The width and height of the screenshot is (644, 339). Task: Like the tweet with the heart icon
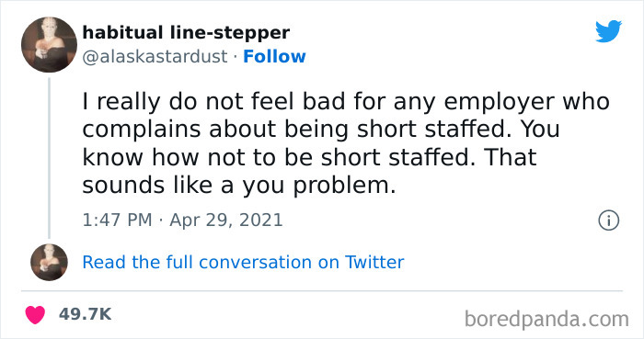(35, 314)
